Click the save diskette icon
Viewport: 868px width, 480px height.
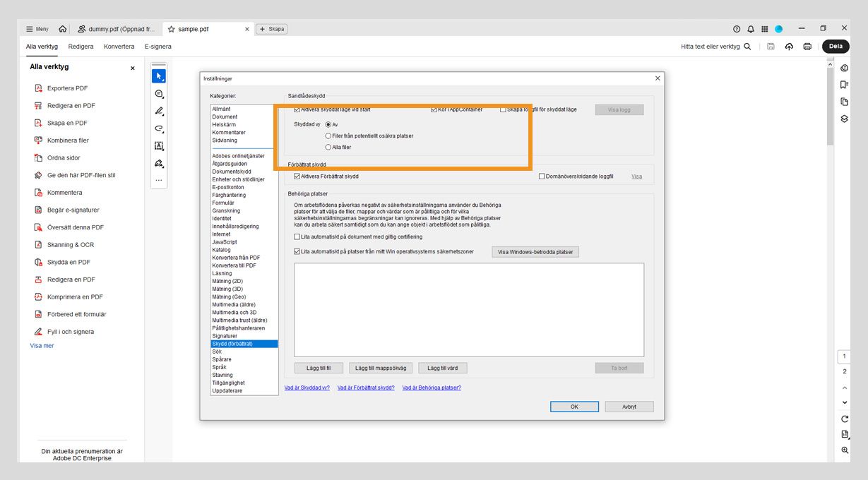click(771, 47)
